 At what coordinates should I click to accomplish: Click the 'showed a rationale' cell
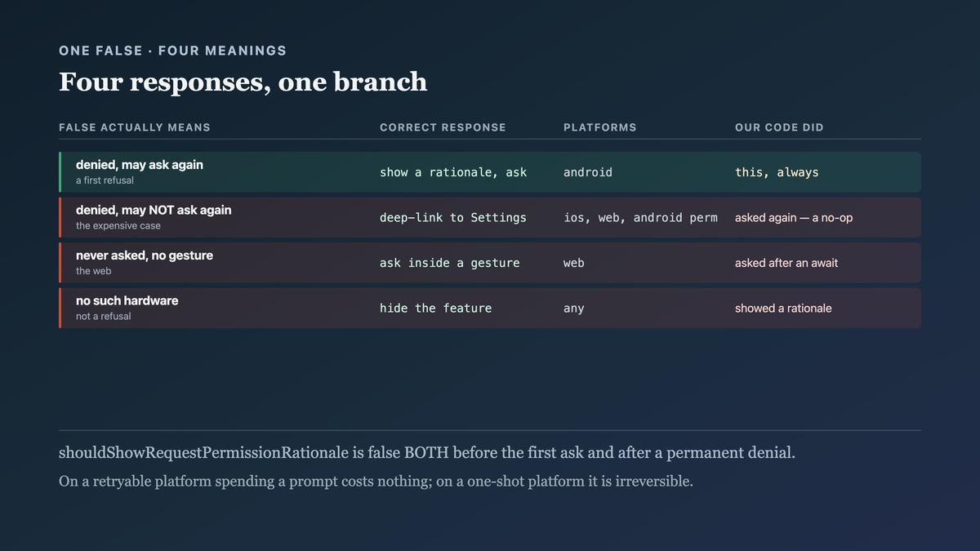(783, 309)
